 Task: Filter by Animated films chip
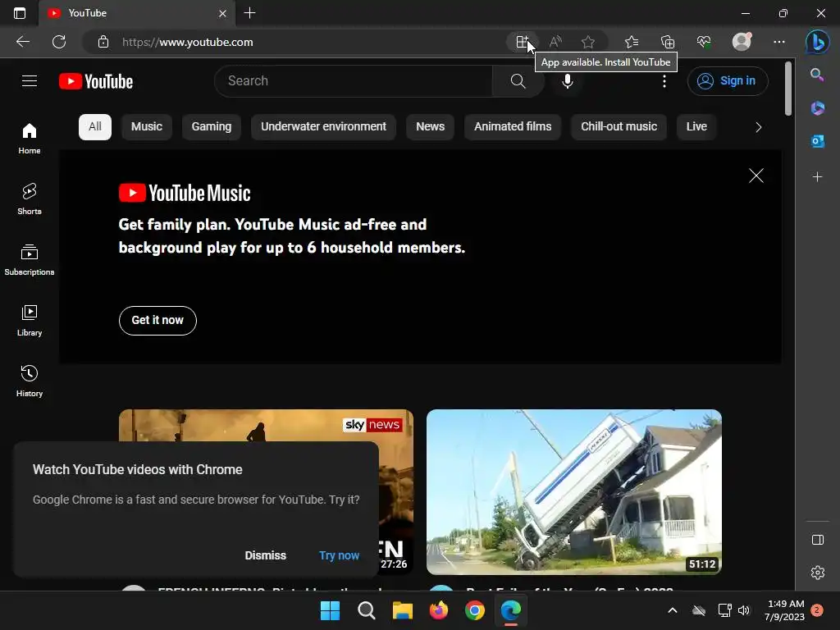[x=513, y=127]
